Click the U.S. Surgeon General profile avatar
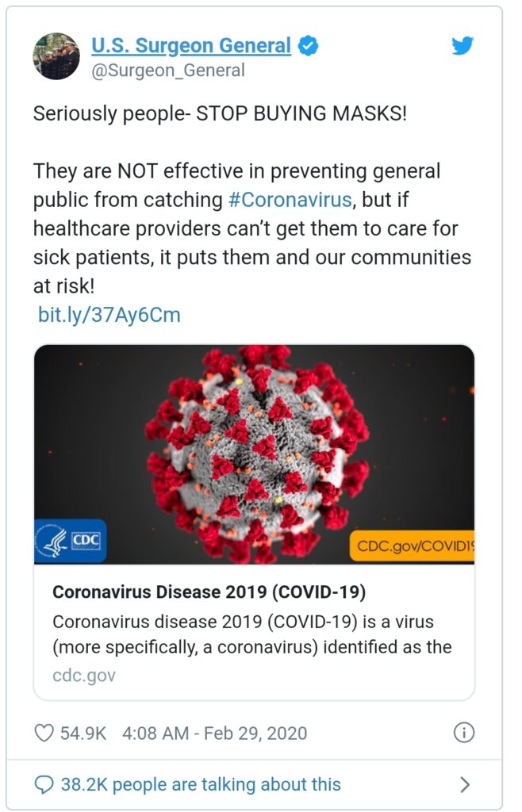This screenshot has height=812, width=522. 56,56
